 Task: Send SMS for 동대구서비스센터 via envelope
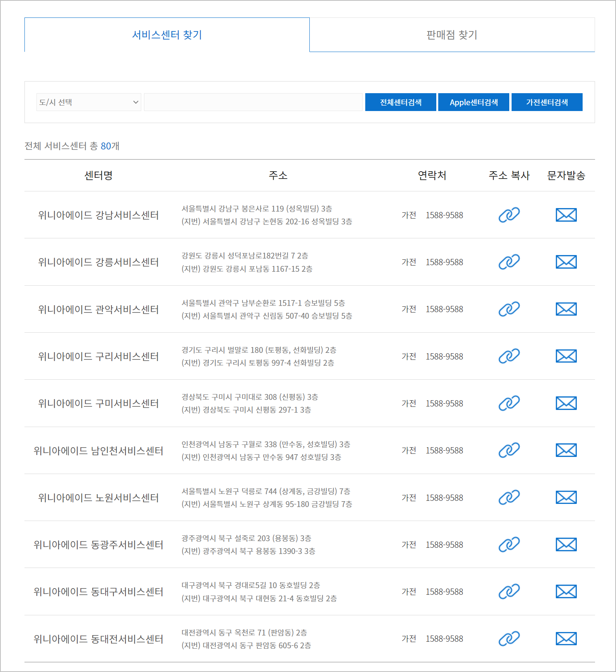click(x=566, y=592)
